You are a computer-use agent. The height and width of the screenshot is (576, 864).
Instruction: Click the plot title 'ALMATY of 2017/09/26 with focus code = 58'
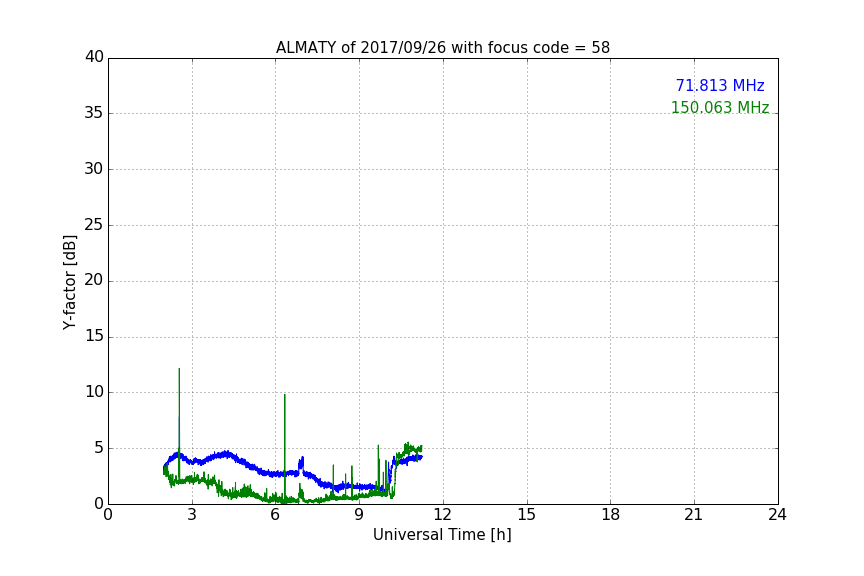(x=442, y=48)
